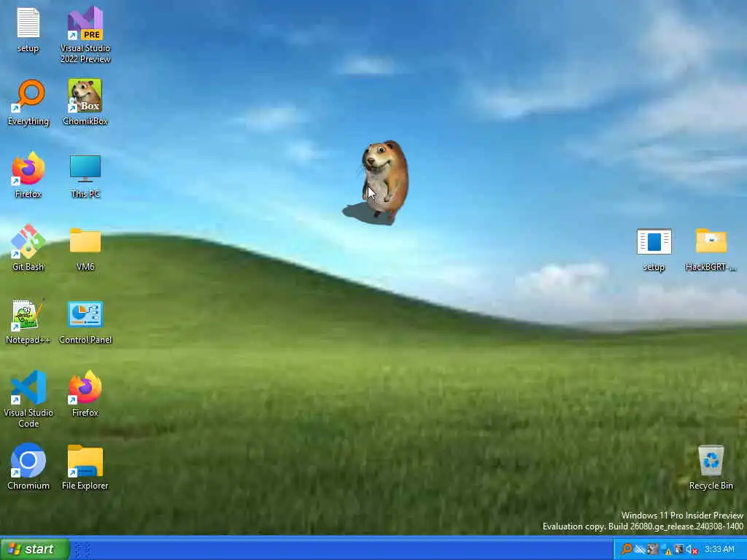The height and width of the screenshot is (560, 747).
Task: Open Everything search tray icon
Action: 627,549
